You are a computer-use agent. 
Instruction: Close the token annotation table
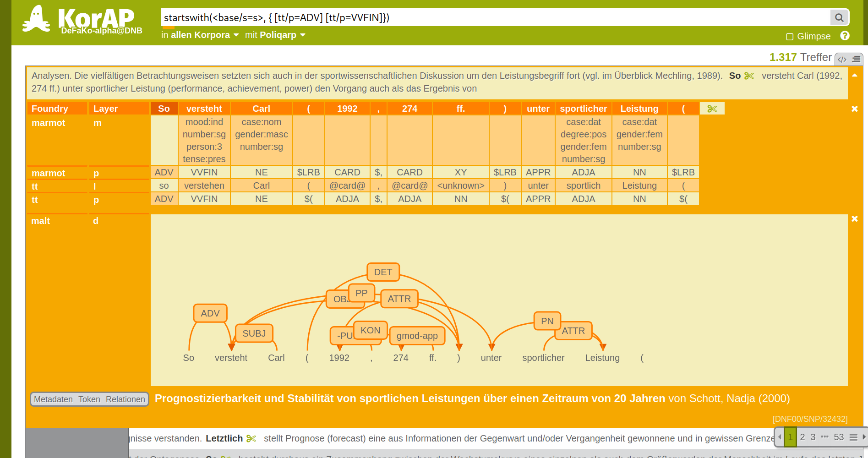coord(854,109)
